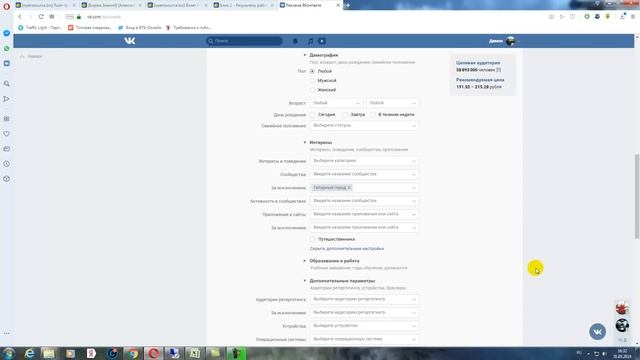Click the VK search field
The height and width of the screenshot is (360, 640).
(x=244, y=41)
